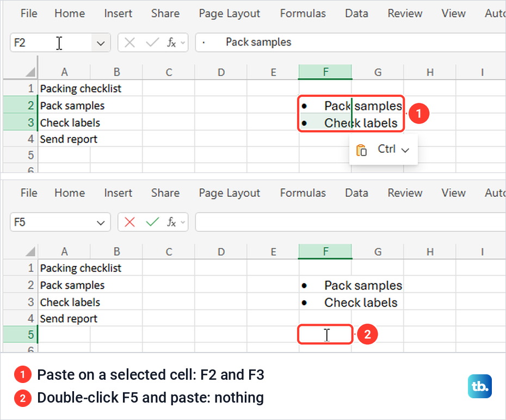The image size is (506, 420).
Task: Select row 2 header in top sheet
Action: click(x=21, y=105)
